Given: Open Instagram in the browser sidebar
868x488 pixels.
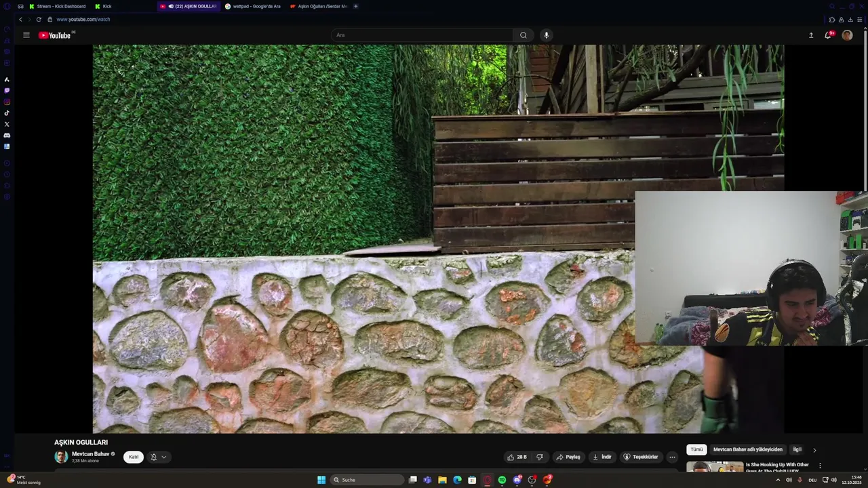Looking at the screenshot, I should click(7, 102).
